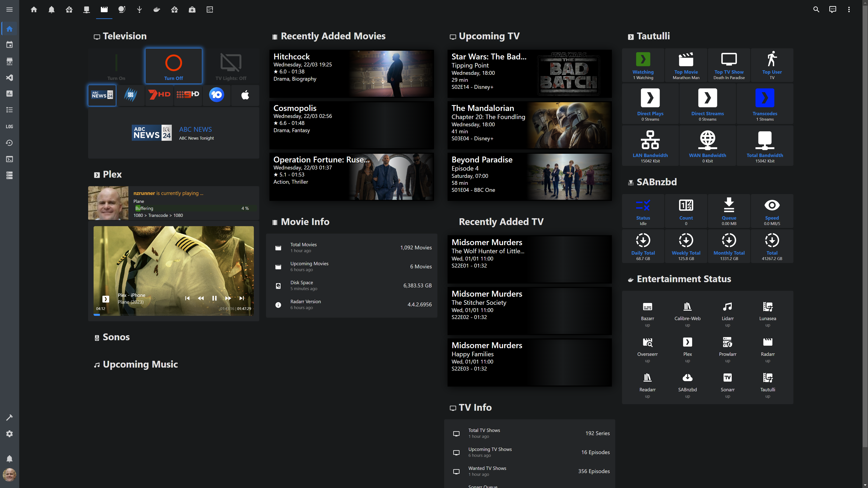This screenshot has width=868, height=488.
Task: Expand the Plex media browser icon
Action: 106,299
